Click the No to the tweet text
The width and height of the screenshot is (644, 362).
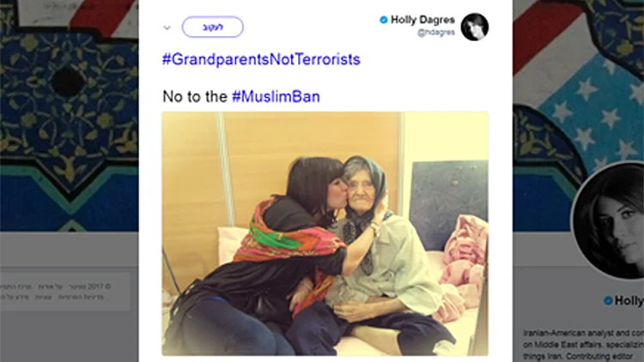pyautogui.click(x=195, y=97)
